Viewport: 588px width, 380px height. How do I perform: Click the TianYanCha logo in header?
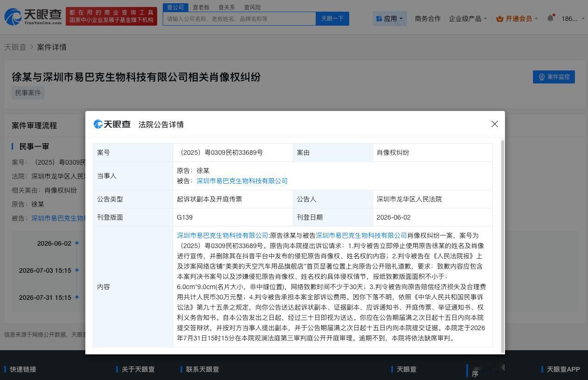pyautogui.click(x=33, y=17)
